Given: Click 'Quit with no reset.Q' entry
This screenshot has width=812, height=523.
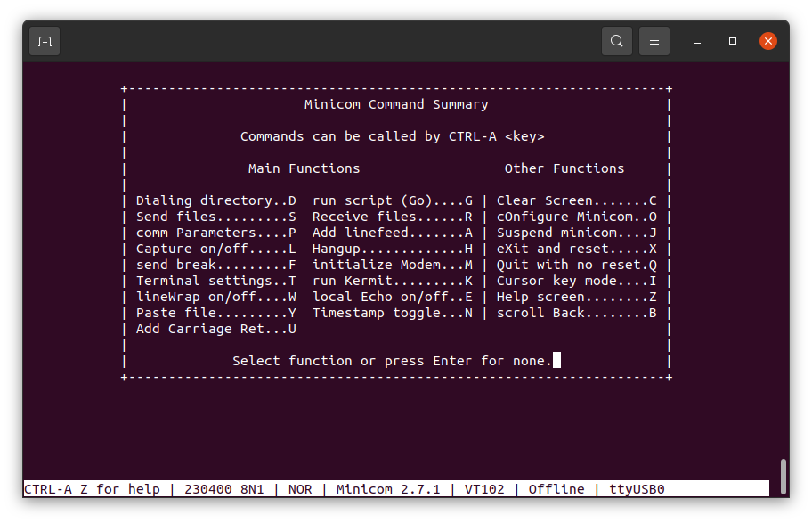Looking at the screenshot, I should (x=577, y=265).
